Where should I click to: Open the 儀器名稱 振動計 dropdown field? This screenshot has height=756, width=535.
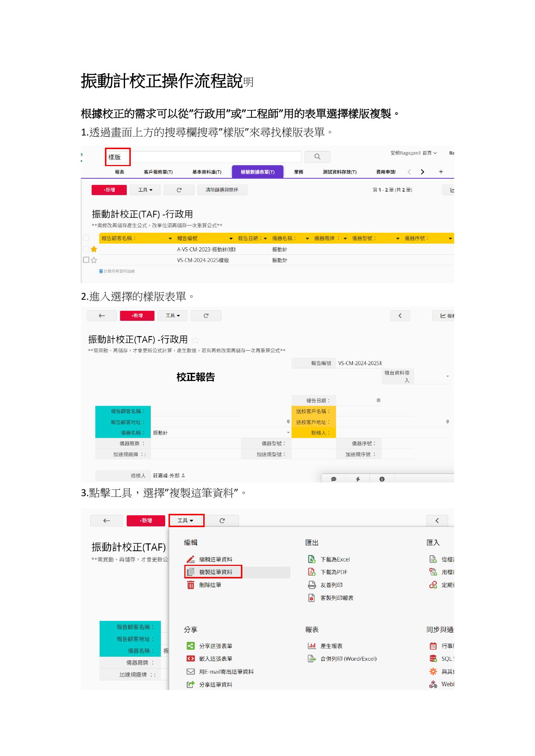click(x=221, y=433)
